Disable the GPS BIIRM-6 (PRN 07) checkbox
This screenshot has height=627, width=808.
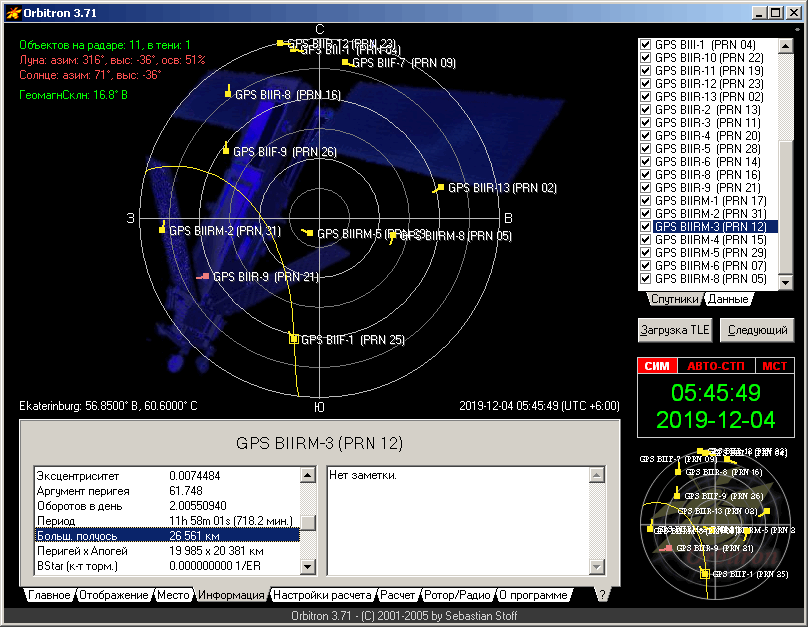[x=645, y=266]
